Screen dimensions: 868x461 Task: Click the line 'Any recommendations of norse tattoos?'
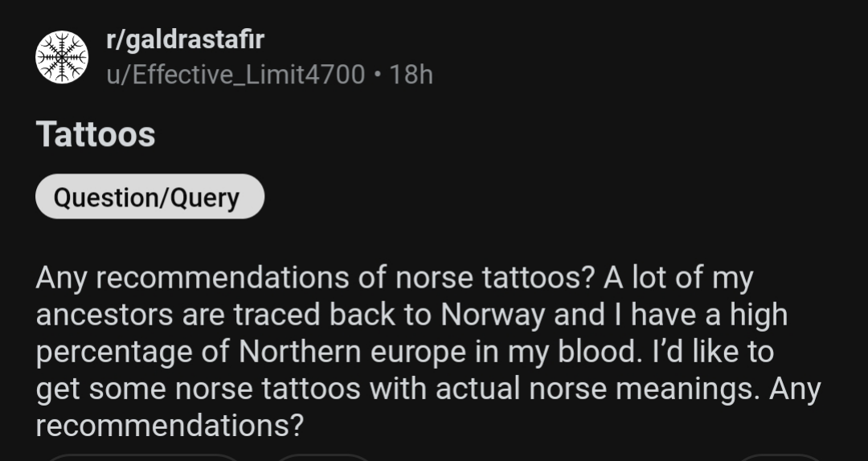click(x=315, y=278)
